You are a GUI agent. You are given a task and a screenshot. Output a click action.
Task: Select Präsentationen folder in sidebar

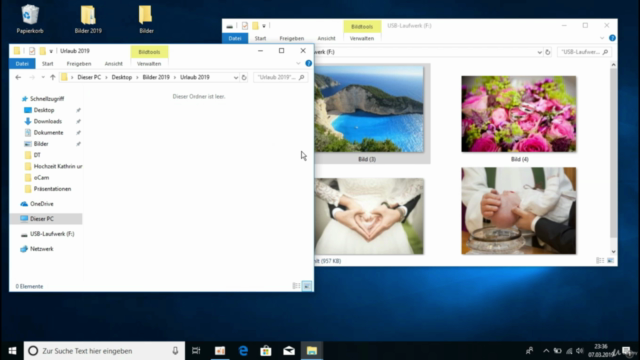(x=52, y=189)
